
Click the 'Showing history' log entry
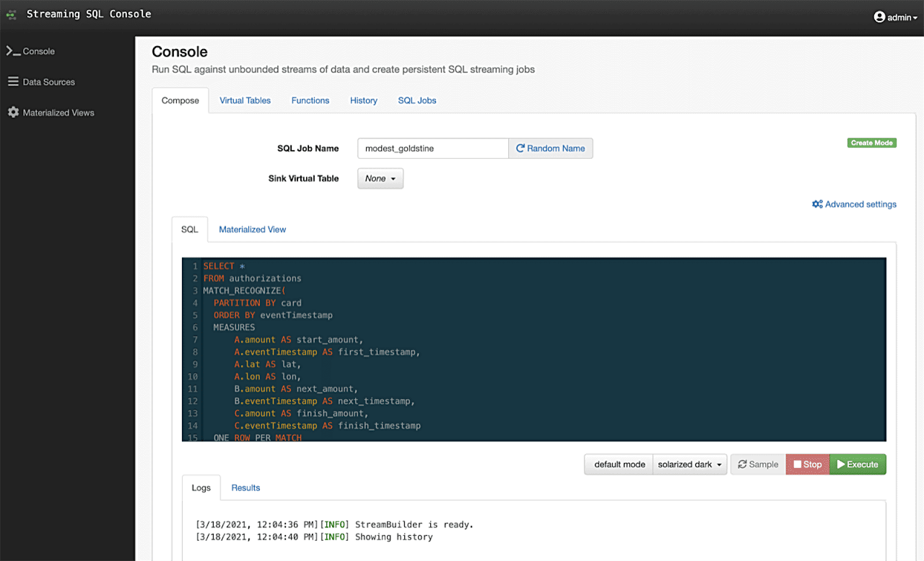pos(314,537)
